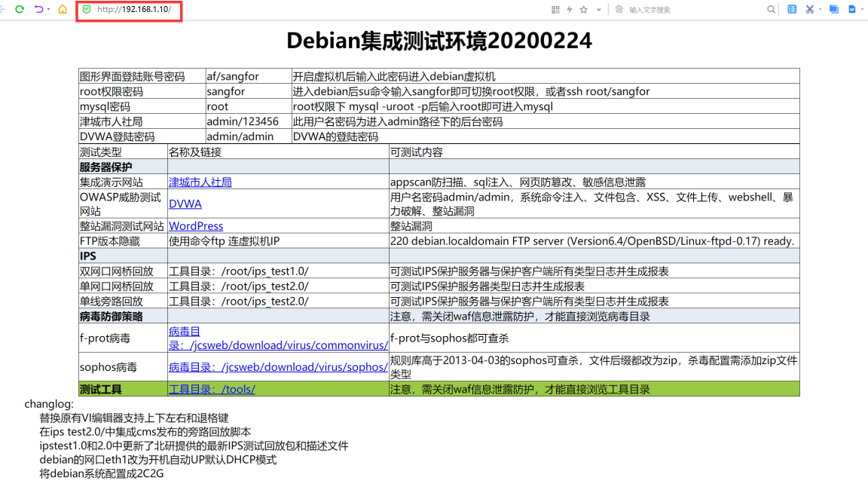Open the WordPress link
Image resolution: width=868 pixels, height=490 pixels.
tap(196, 226)
